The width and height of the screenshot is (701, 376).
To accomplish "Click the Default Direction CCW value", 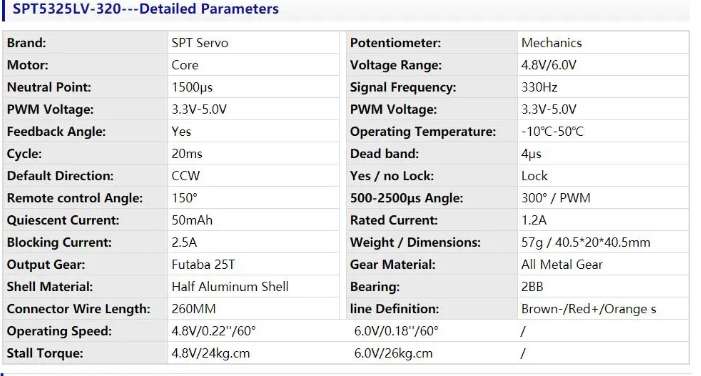I will [x=186, y=176].
